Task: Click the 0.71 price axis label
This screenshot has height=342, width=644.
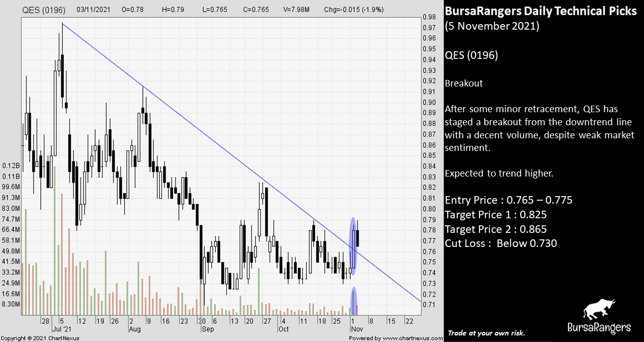Action: (x=429, y=305)
